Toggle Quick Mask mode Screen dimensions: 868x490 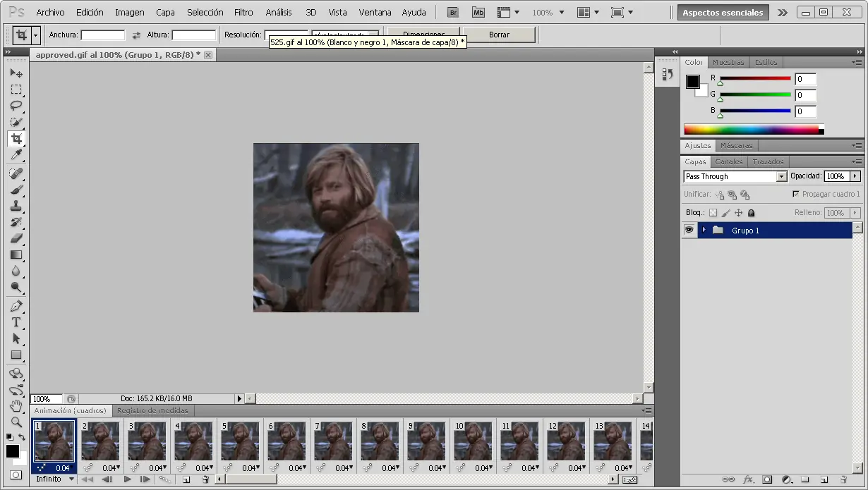(x=16, y=475)
